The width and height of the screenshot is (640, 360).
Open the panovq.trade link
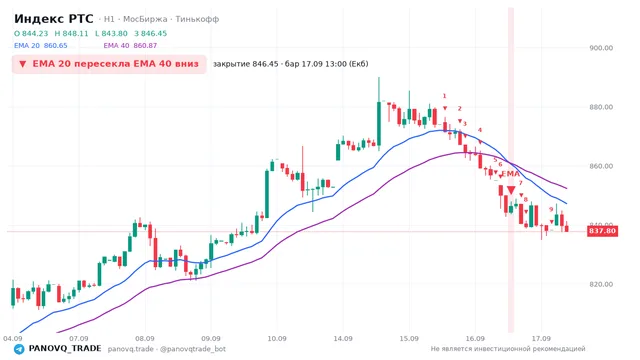coord(131,349)
